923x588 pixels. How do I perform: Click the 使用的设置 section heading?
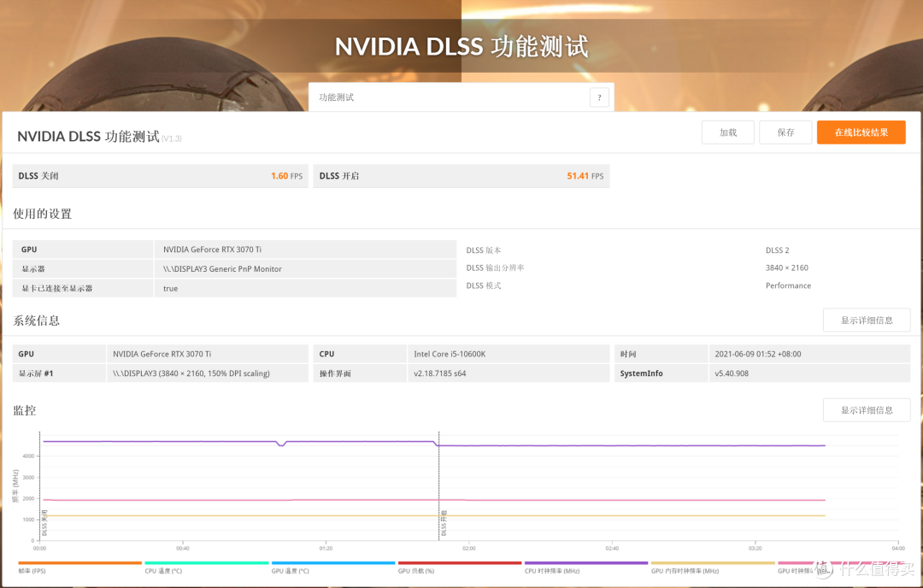coord(43,214)
